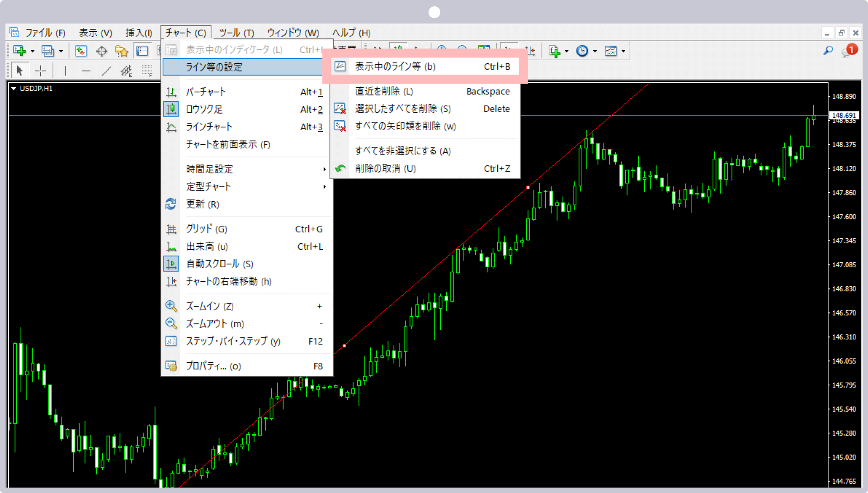Choose 選択したすべてを削除 (S)
Viewport: 868px width, 493px height.
coord(425,109)
